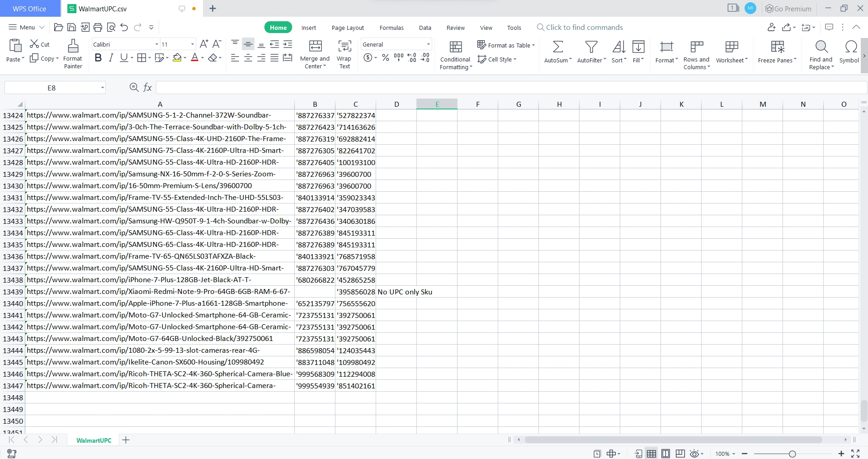868x459 pixels.
Task: Open the Review tab
Action: (x=456, y=28)
